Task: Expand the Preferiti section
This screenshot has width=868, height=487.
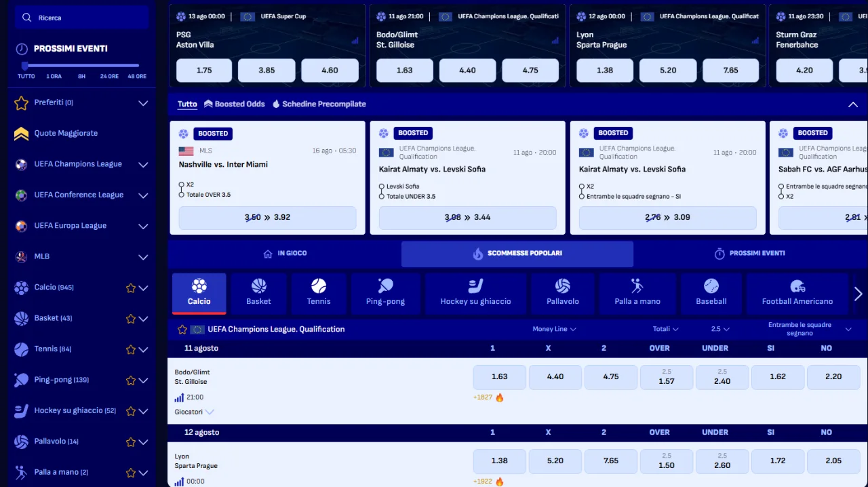Action: pos(143,103)
